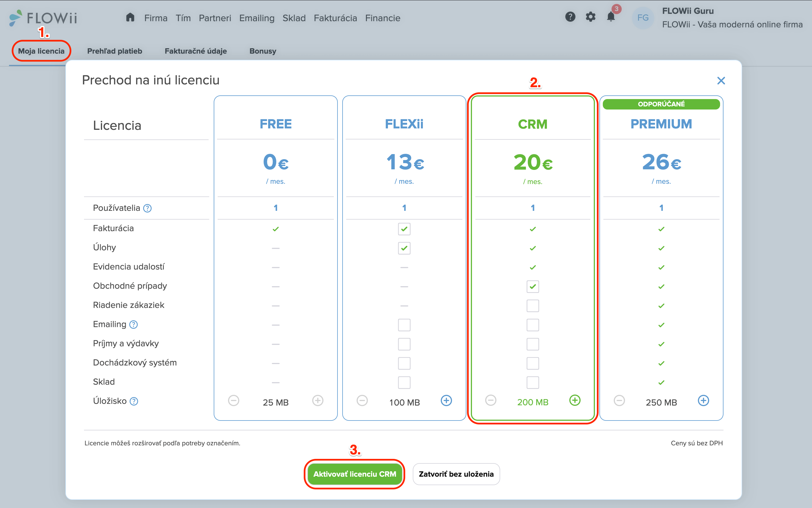Click the FLOWii Guru user name

tap(687, 11)
